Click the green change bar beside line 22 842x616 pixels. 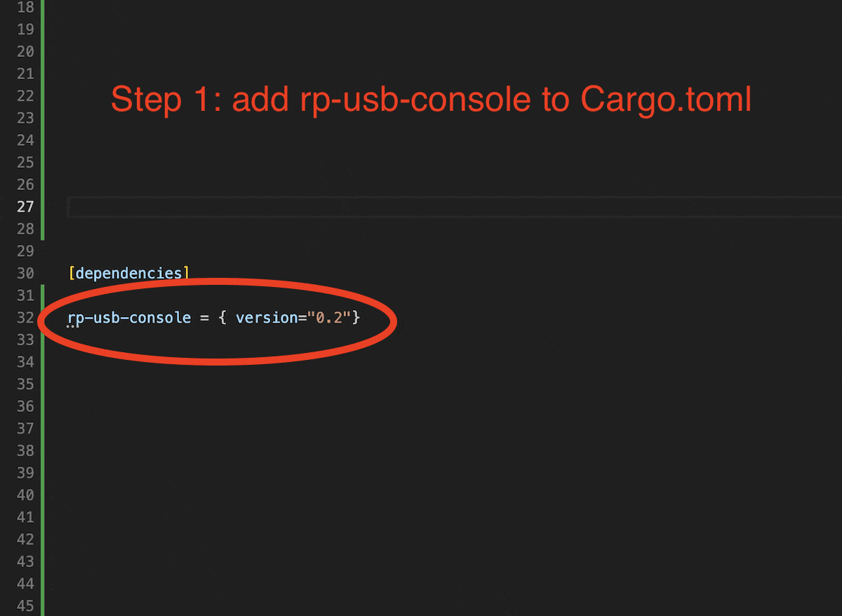tap(43, 95)
